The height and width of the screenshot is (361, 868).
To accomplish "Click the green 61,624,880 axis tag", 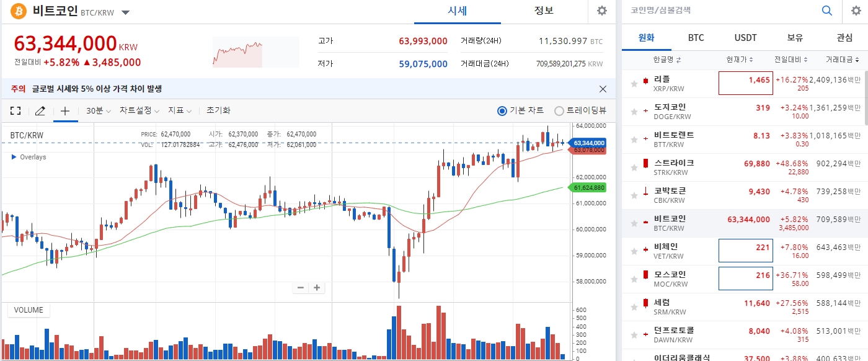I will point(586,187).
